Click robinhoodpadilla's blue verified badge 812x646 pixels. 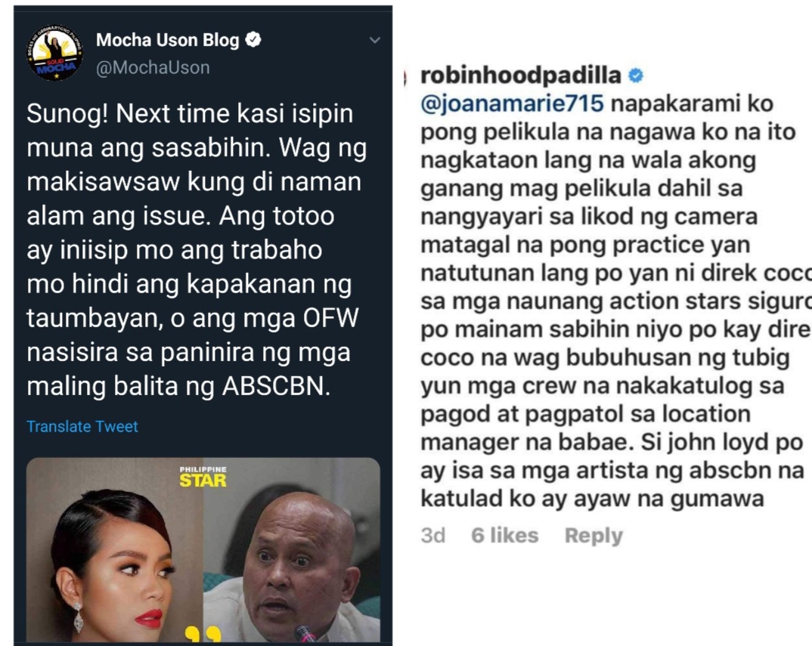click(x=636, y=76)
